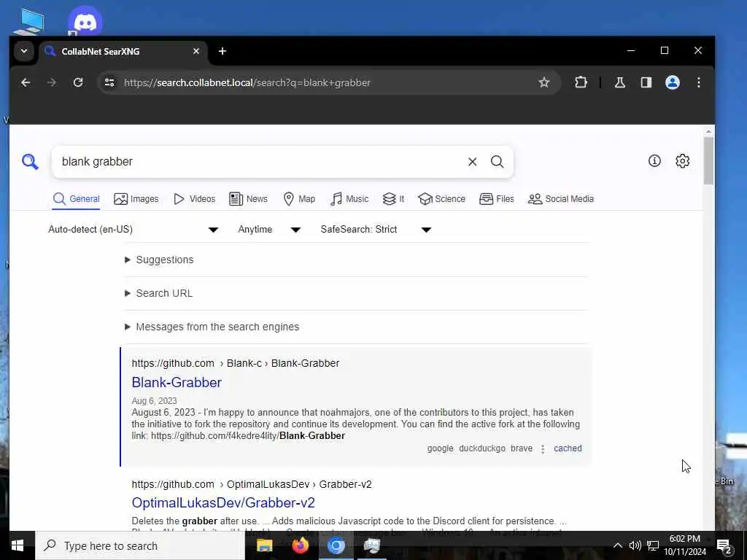View site information icon in the address bar
This screenshot has width=747, height=560.
[x=109, y=82]
